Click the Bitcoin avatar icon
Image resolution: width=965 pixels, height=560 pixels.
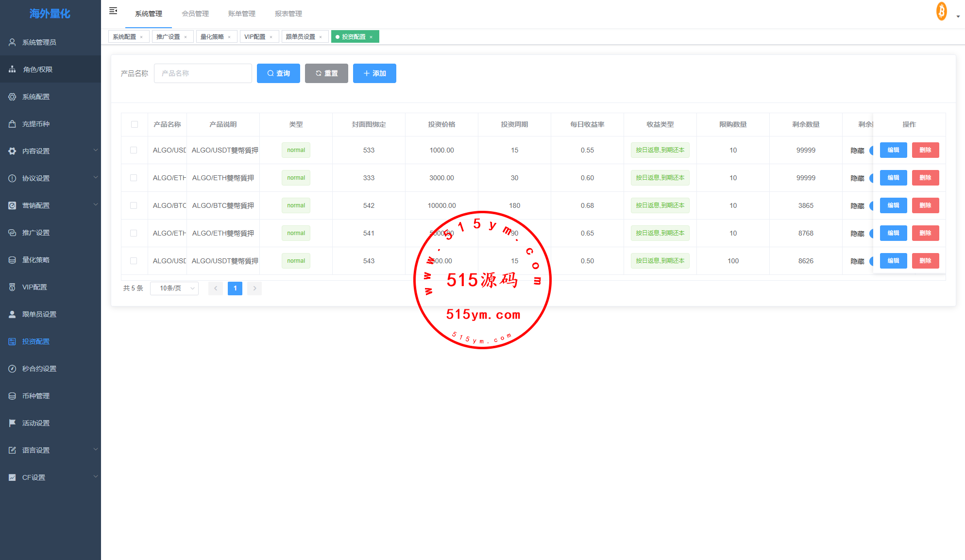[941, 11]
